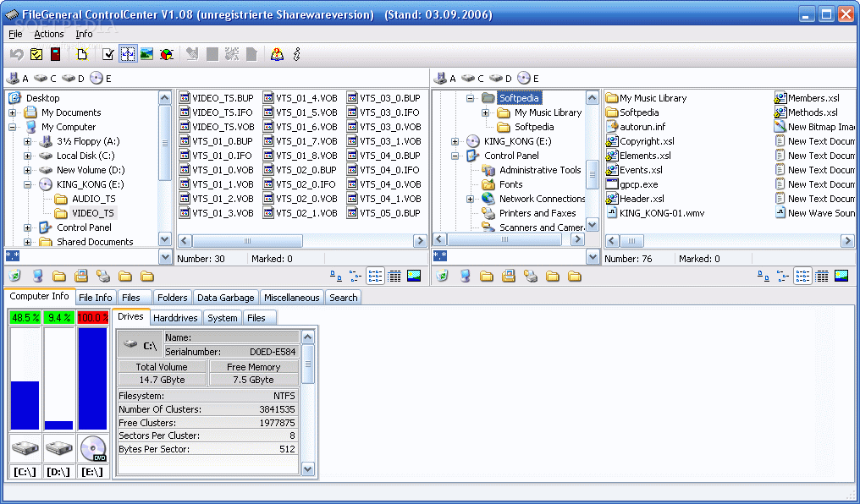Click the info 'i' toolbar icon
This screenshot has width=860, height=504.
(297, 54)
